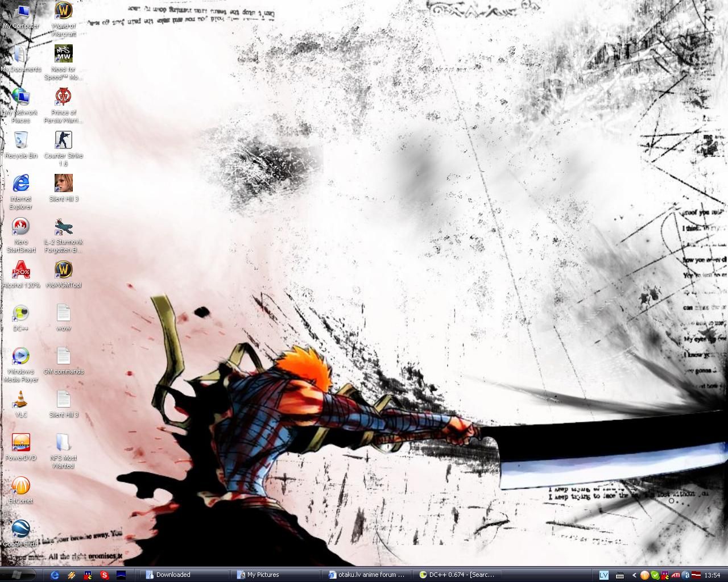
Task: Click the Start button on taskbar
Action: point(18,575)
